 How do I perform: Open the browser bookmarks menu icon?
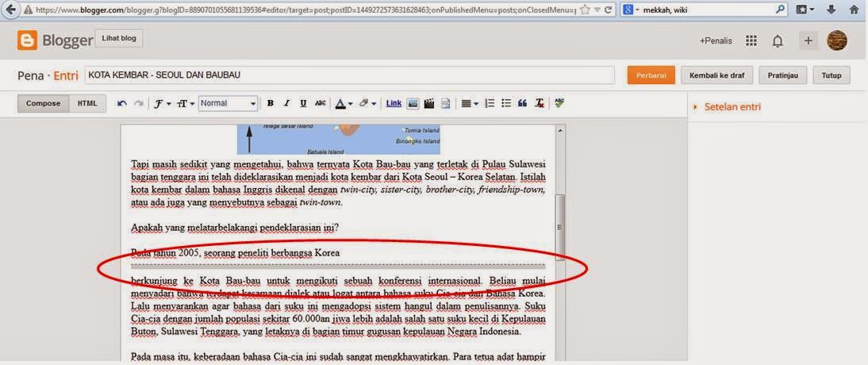point(805,10)
